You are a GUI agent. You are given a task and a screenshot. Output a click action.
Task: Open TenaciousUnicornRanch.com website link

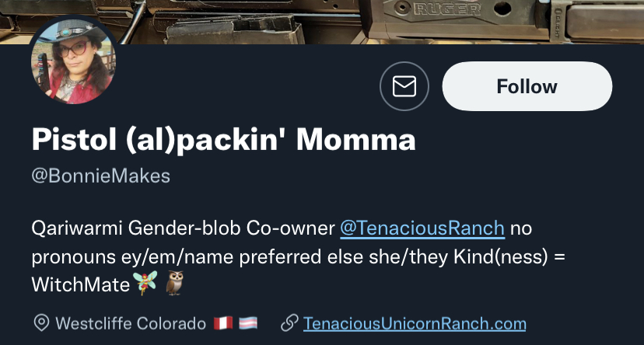coord(415,324)
